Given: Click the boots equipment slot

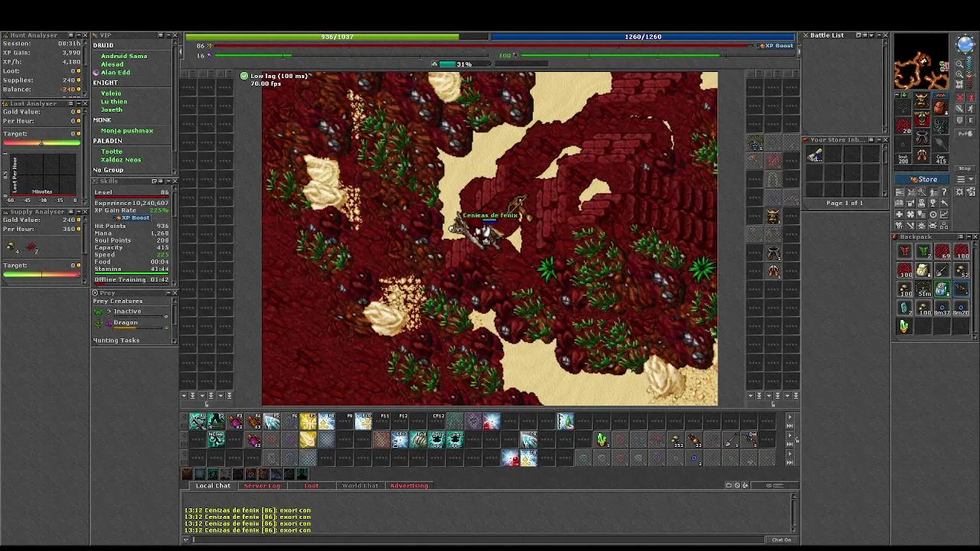Looking at the screenshot, I should tap(922, 157).
